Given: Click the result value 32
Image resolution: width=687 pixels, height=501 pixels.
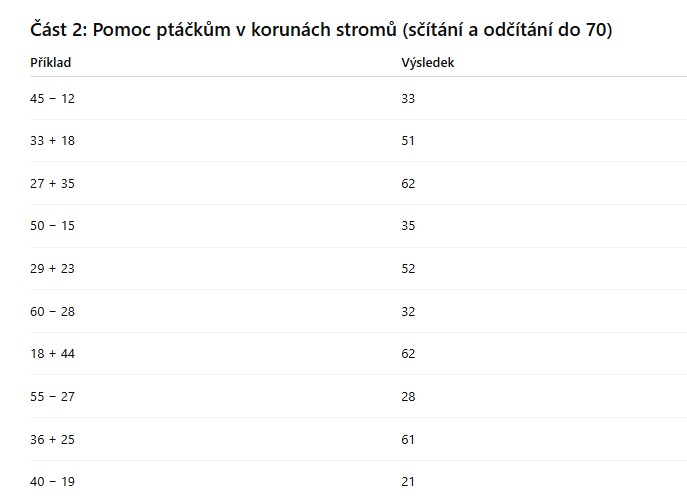Looking at the screenshot, I should 408,311.
